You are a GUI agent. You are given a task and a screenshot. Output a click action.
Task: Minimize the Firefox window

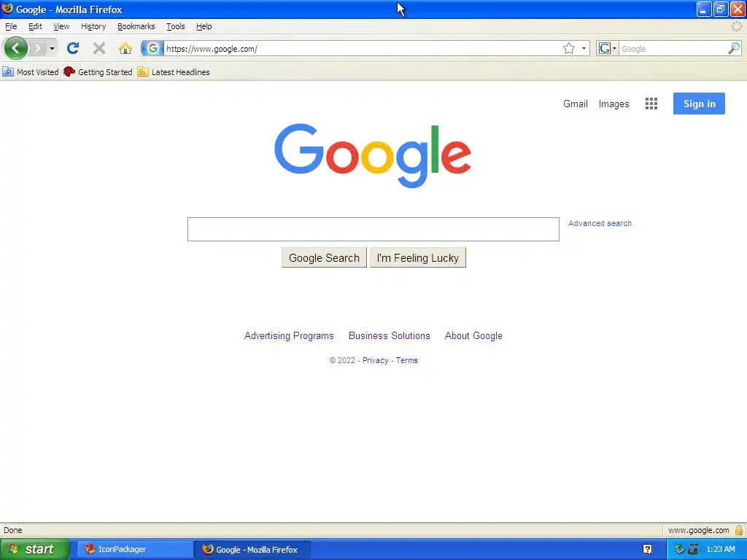[704, 9]
